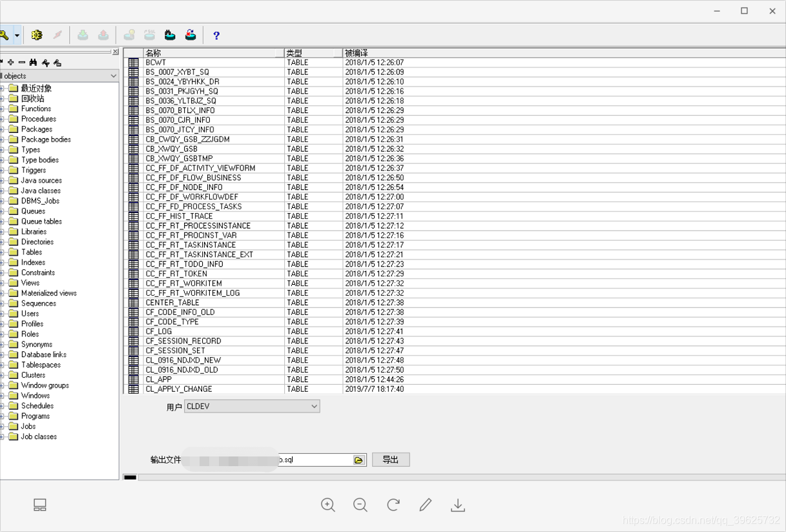Sort by the 类型 column header
The image size is (786, 532).
click(x=313, y=53)
